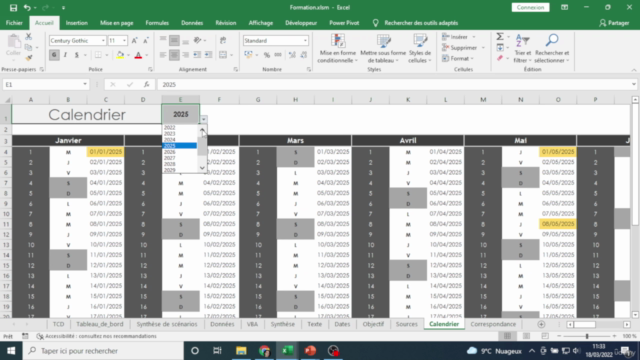Click the Percent style icon
This screenshot has width=640, height=360.
pyautogui.click(x=267, y=55)
